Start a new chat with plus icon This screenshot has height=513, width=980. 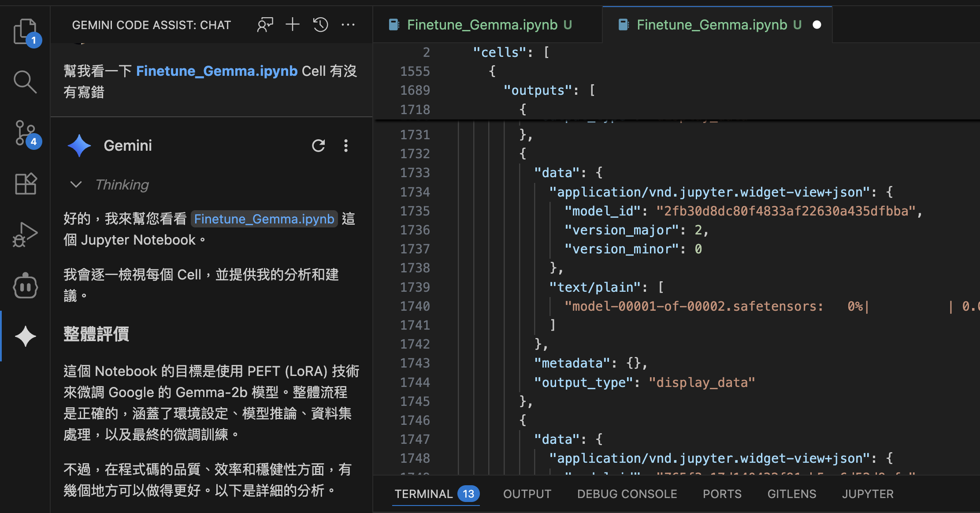[x=293, y=25]
